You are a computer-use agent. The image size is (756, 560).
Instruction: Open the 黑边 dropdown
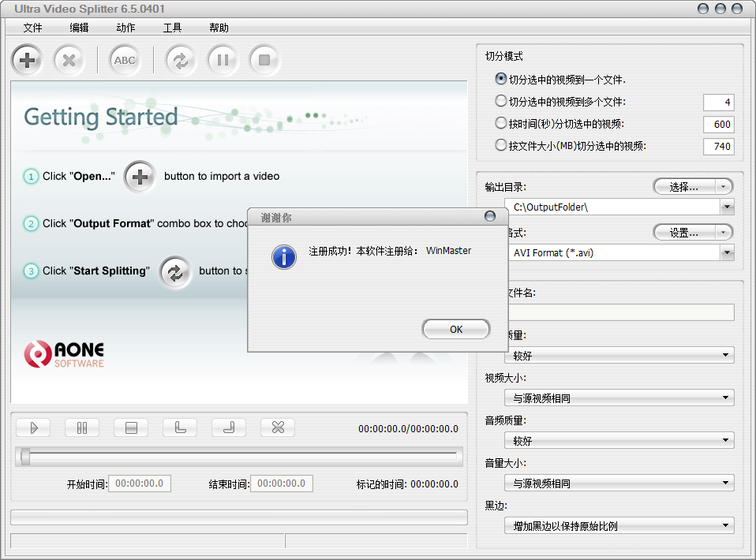point(619,526)
